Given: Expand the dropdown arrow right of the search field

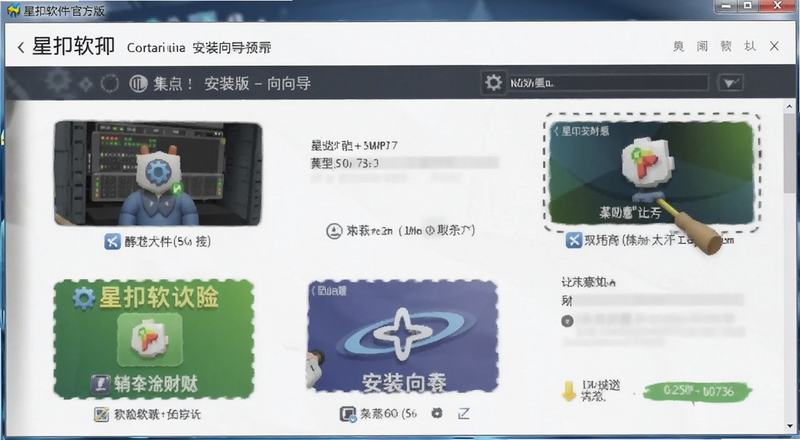Looking at the screenshot, I should click(730, 83).
